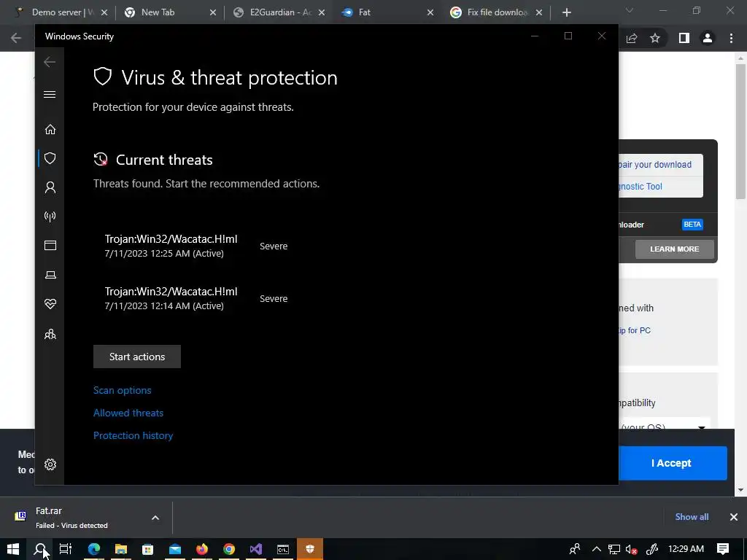The width and height of the screenshot is (747, 560).
Task: Switch to New Tab browser tab
Action: click(x=169, y=12)
